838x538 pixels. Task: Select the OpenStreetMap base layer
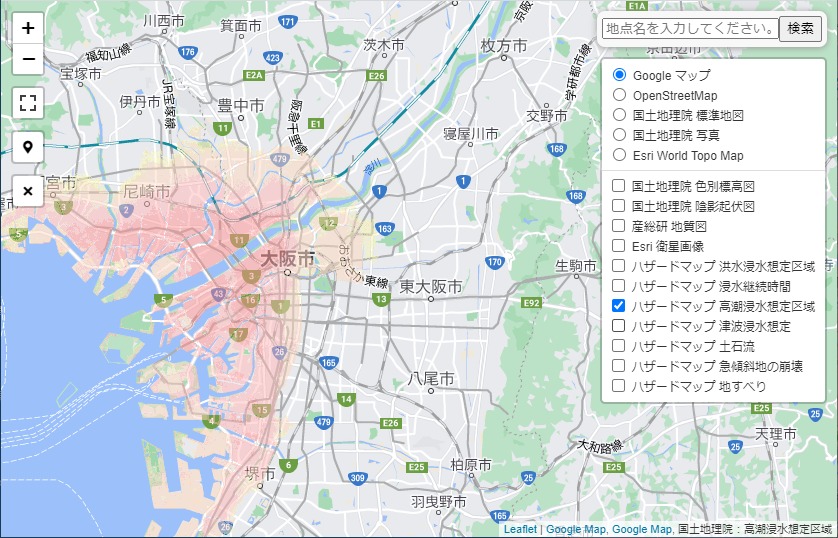point(619,95)
